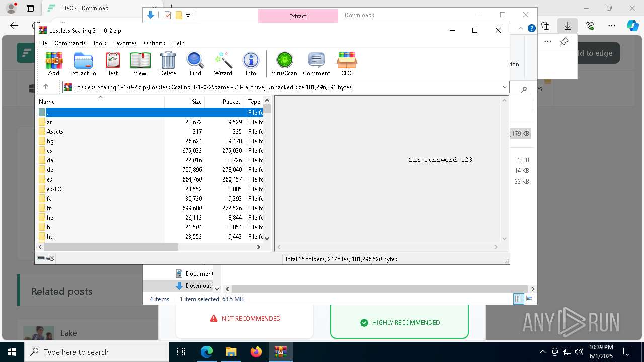The height and width of the screenshot is (362, 644).
Task: Open Task View on the taskbar
Action: 181,352
